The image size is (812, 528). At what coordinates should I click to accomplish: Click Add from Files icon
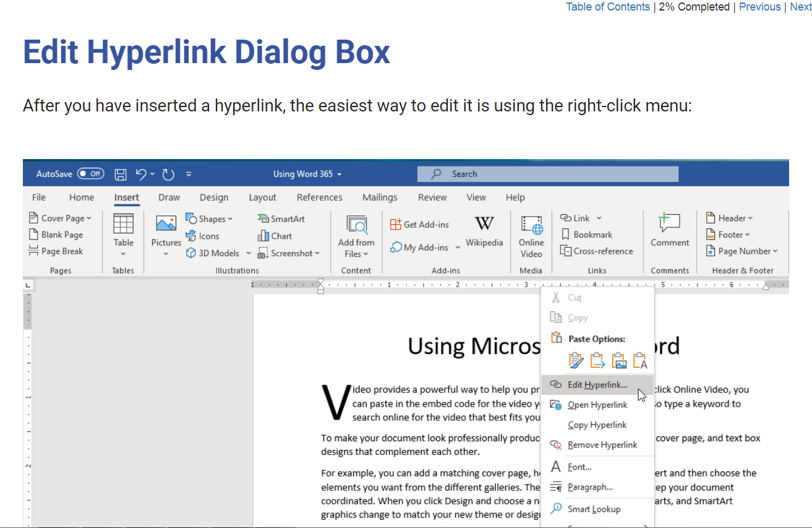pyautogui.click(x=357, y=225)
